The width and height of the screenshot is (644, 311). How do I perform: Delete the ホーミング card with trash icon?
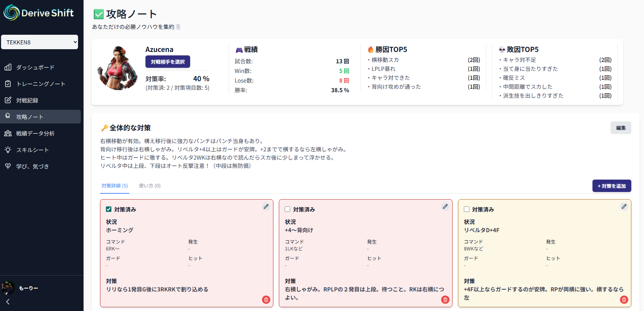(x=266, y=300)
